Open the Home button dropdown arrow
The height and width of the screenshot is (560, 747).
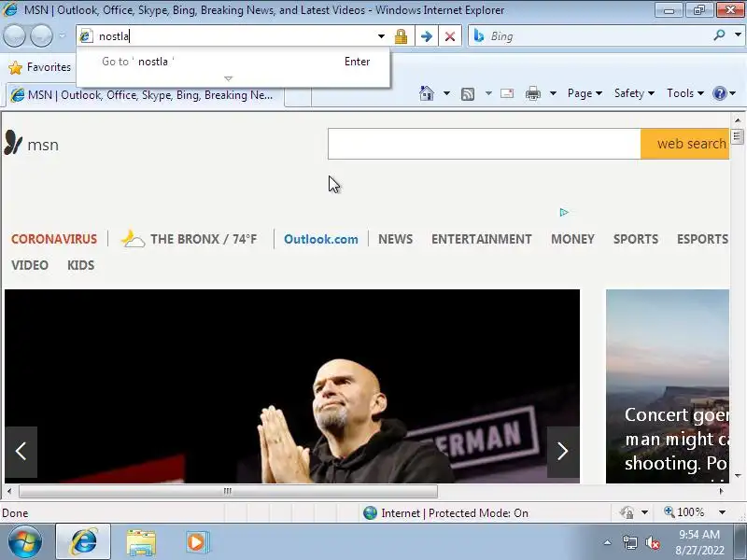pos(446,93)
